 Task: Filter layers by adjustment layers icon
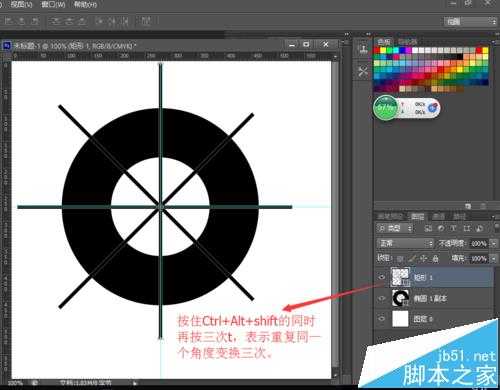pyautogui.click(x=441, y=228)
